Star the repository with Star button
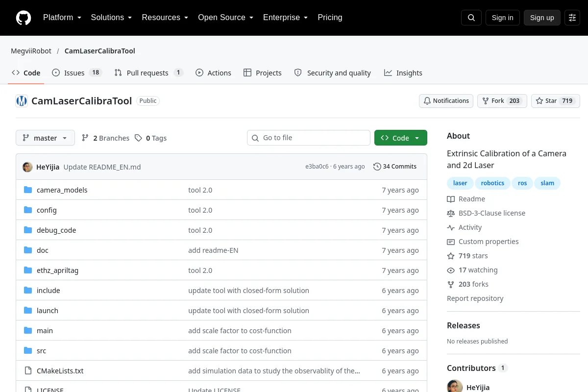This screenshot has height=392, width=588. [x=556, y=101]
